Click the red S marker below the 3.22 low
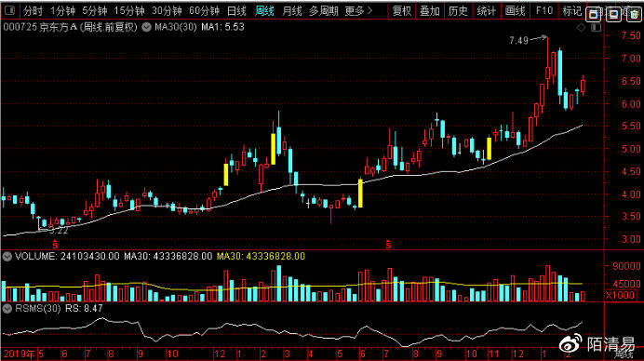The width and height of the screenshot is (644, 361). pos(55,245)
